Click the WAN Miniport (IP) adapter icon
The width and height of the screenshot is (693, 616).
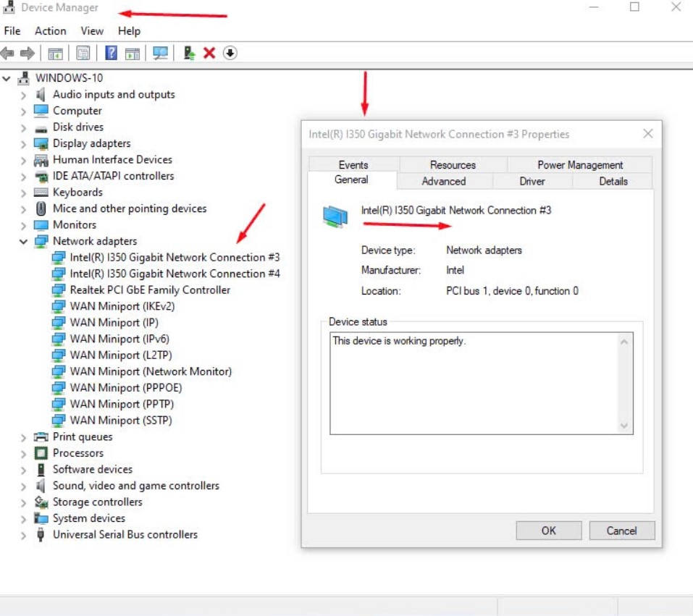pos(59,323)
